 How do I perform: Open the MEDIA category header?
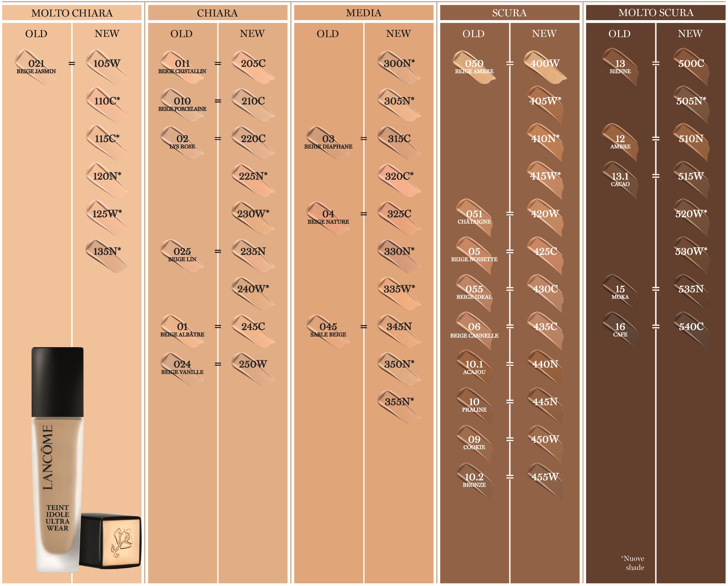(x=364, y=13)
